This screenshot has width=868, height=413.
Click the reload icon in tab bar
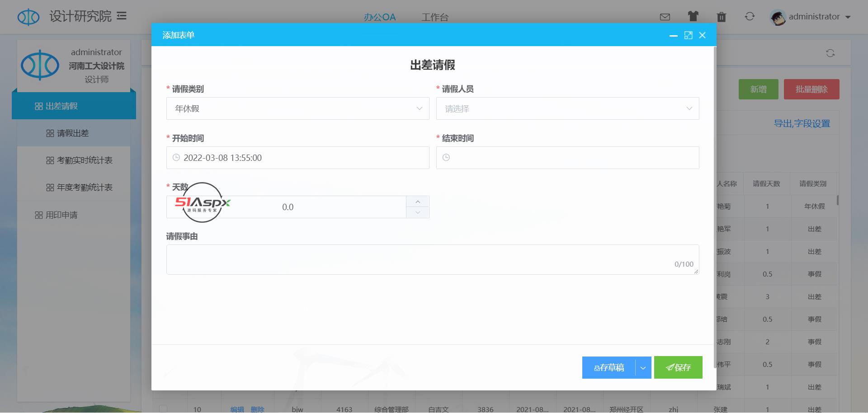[x=830, y=53]
